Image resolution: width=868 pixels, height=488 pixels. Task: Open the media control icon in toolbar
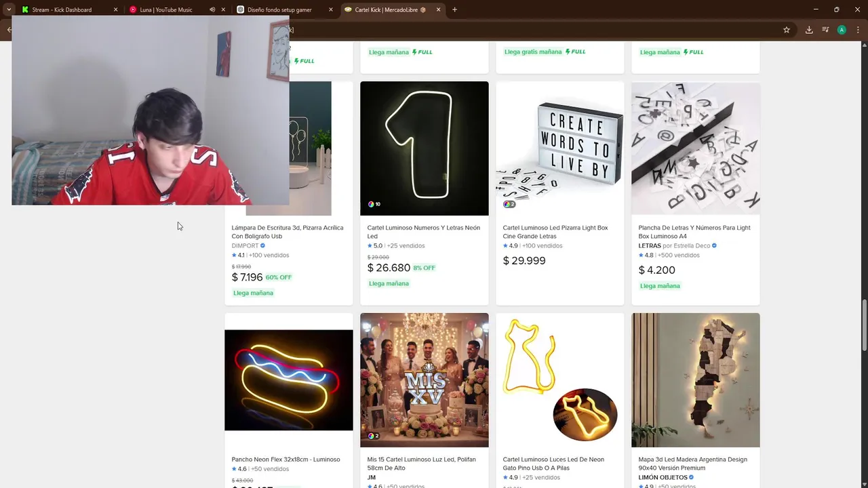pos(825,30)
